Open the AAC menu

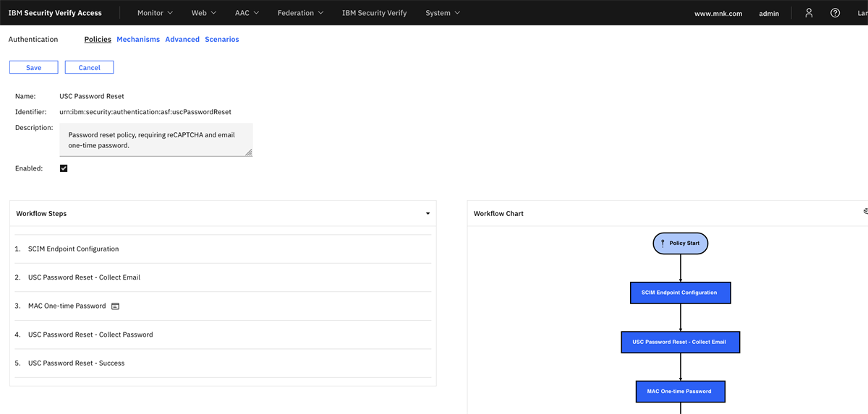(x=247, y=13)
